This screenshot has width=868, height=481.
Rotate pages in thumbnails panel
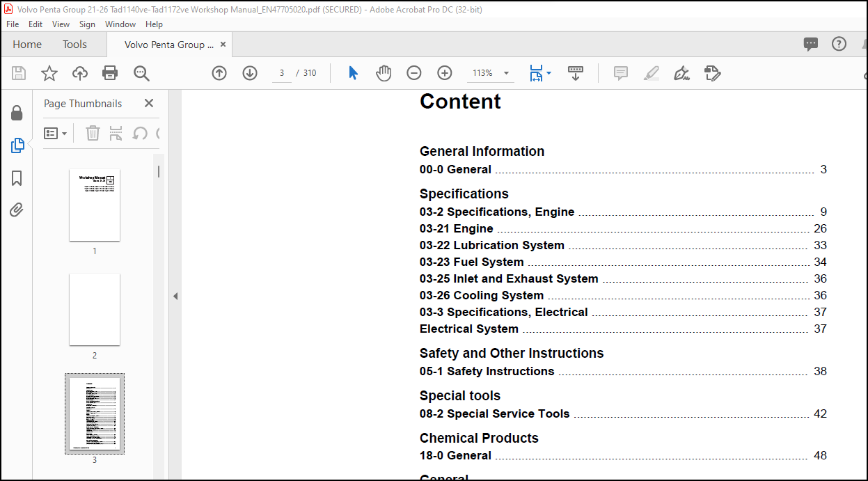(x=140, y=133)
